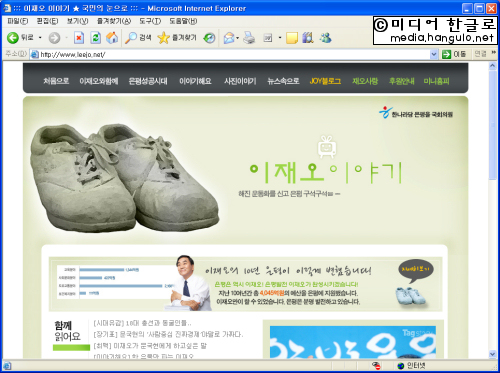
Task: Open the [시대유감] article link
Action: (143, 323)
